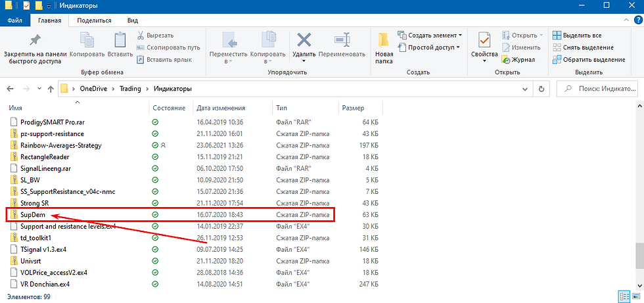644x303 pixels.
Task: Click the Переименовать rename icon
Action: click(342, 41)
